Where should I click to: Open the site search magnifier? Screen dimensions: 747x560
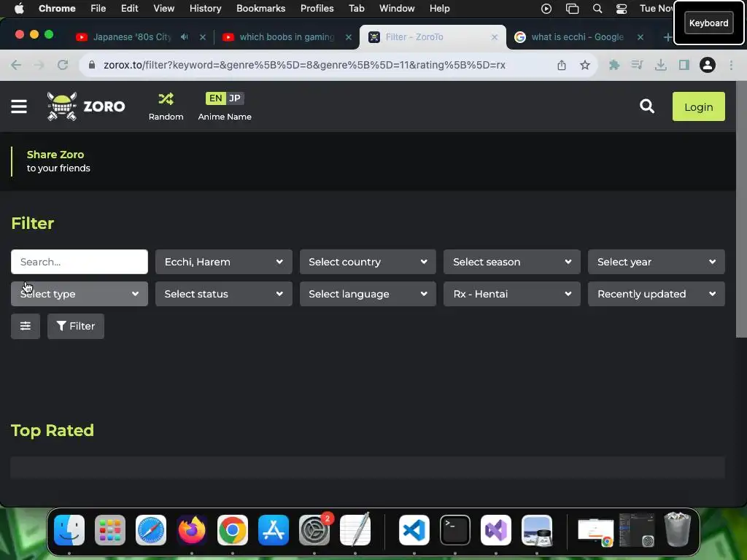click(646, 106)
